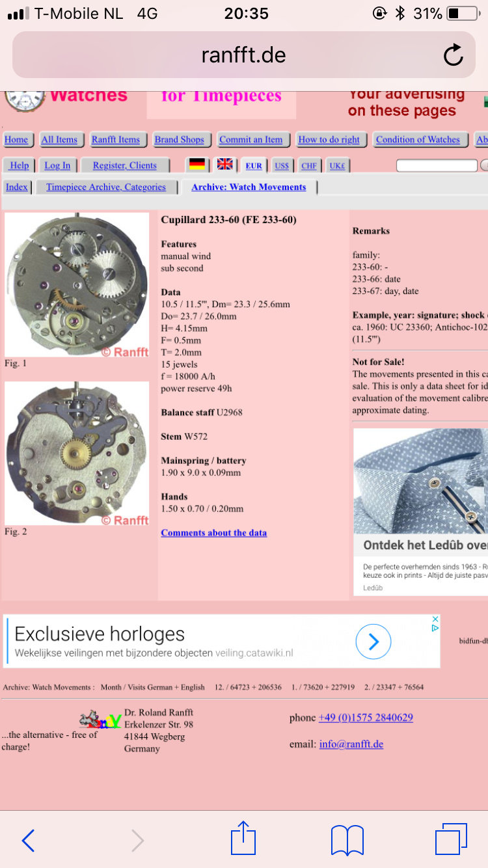Tap the Safari back arrow
This screenshot has height=868, width=488.
[x=28, y=841]
